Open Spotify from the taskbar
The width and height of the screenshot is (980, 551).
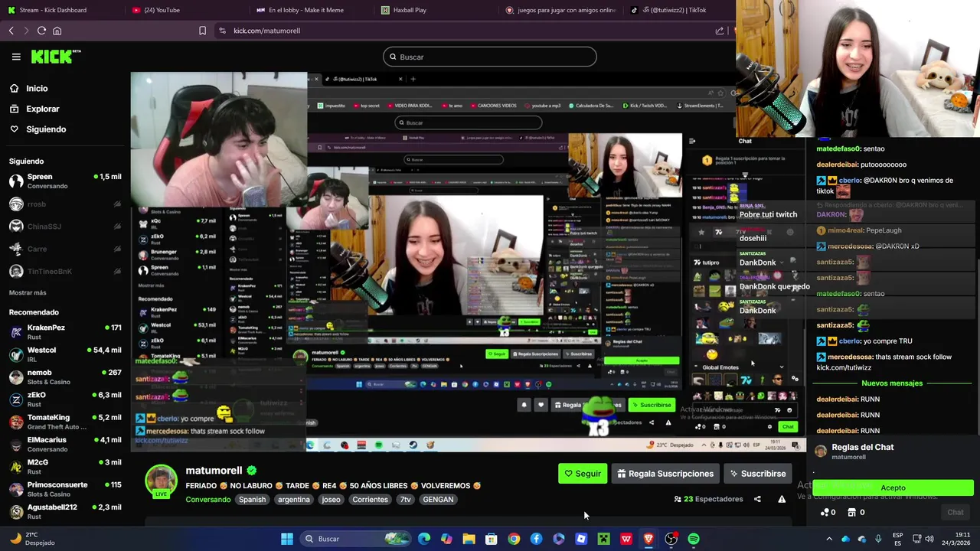[694, 539]
